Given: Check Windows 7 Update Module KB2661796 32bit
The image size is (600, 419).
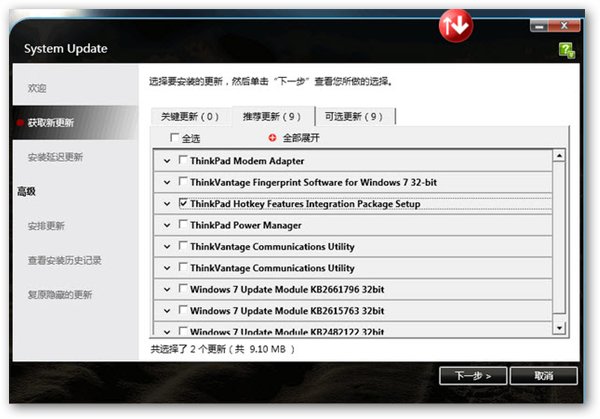Looking at the screenshot, I should [183, 289].
